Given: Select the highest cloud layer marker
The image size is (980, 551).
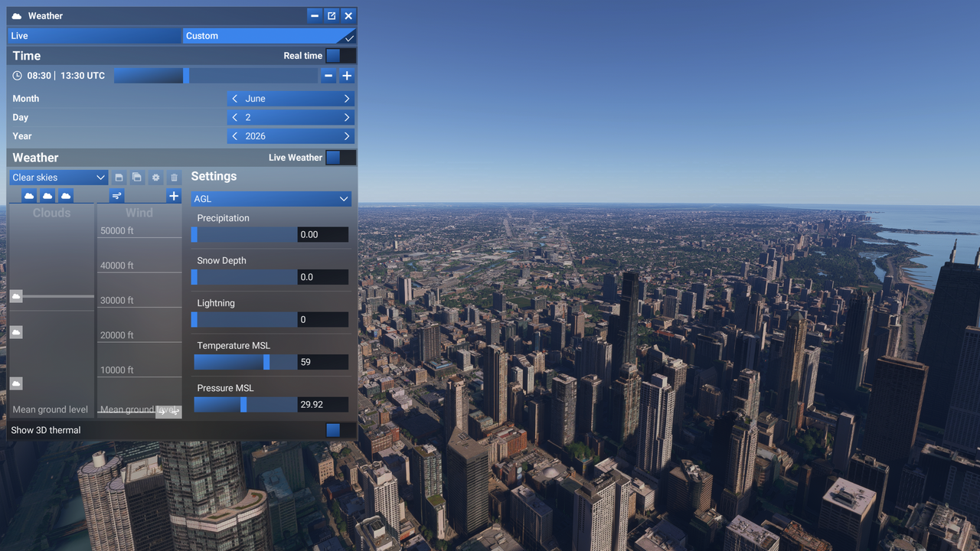Looking at the screenshot, I should coord(16,296).
